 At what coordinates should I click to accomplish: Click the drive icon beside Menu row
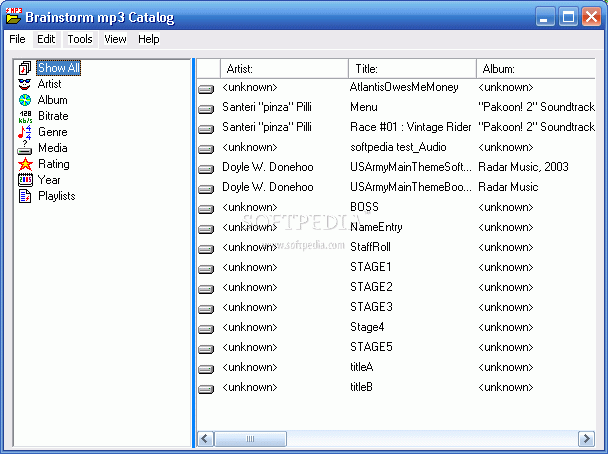click(206, 109)
